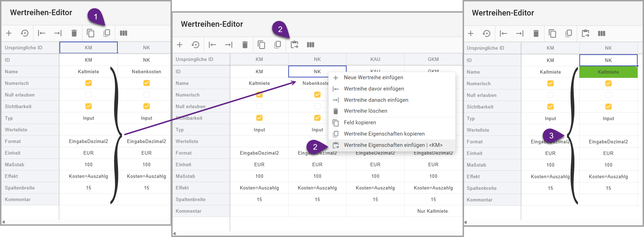Toggle Numerisch checkbox for KM in left editor
The width and height of the screenshot is (644, 237).
[x=89, y=83]
